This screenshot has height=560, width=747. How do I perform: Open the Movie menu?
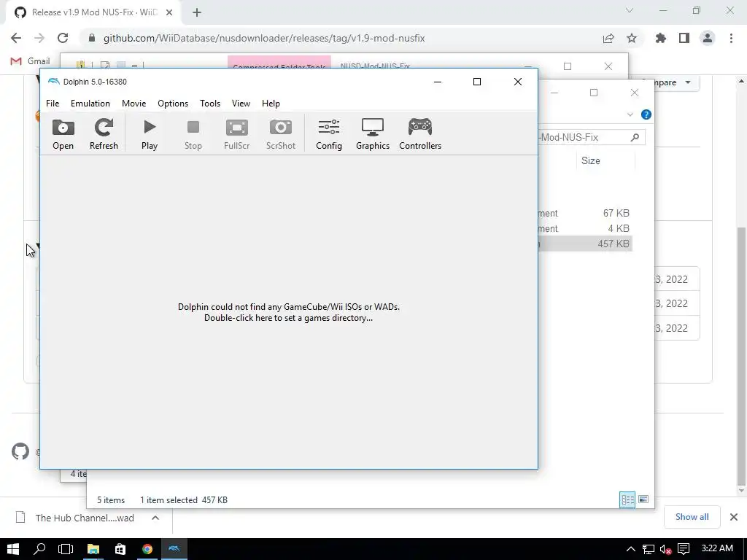[x=134, y=104]
